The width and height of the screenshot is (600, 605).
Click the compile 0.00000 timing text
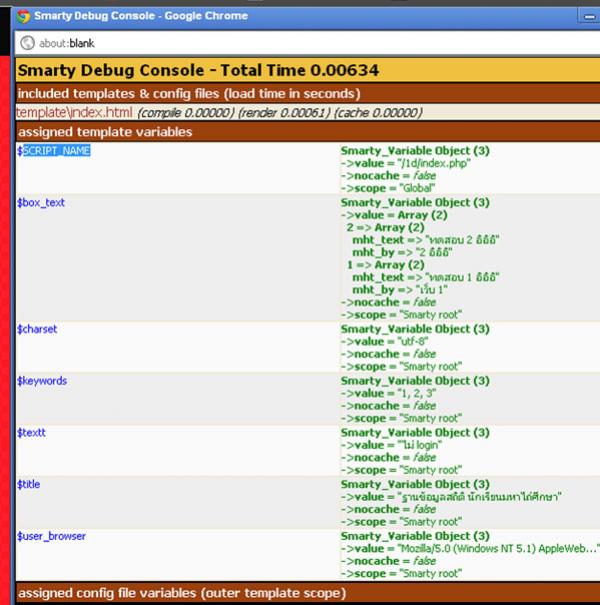pos(186,113)
